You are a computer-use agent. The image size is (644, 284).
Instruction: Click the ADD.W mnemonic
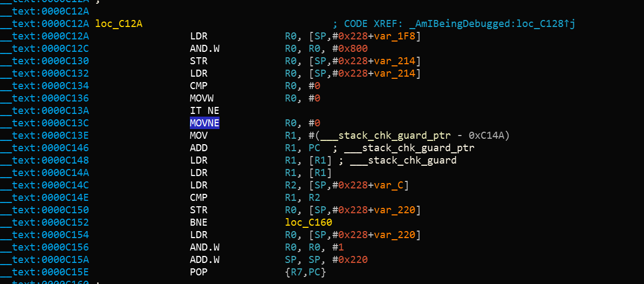coord(204,260)
